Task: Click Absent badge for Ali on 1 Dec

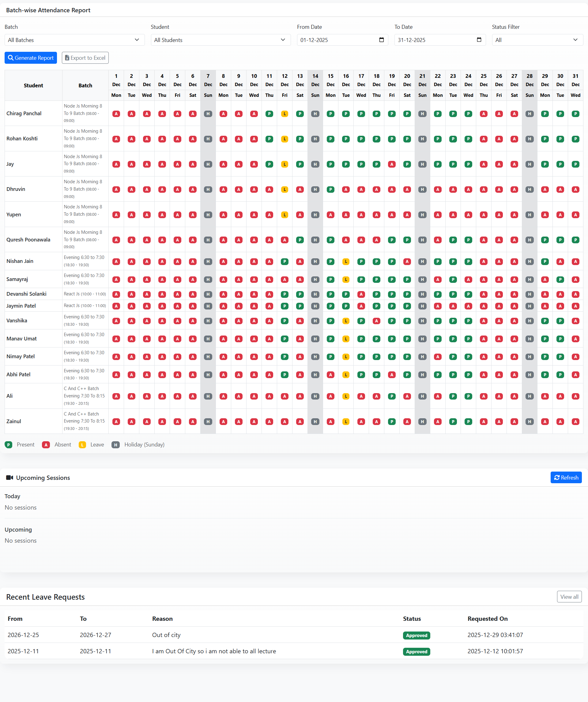Action: pos(116,396)
